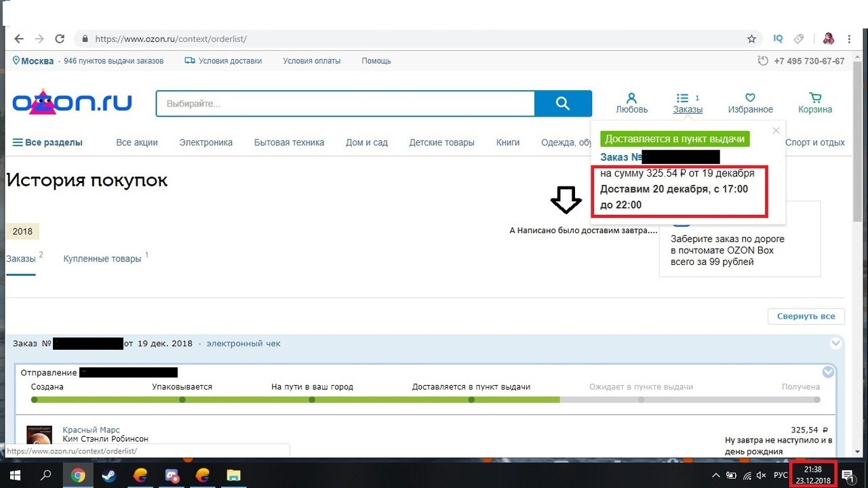Screen dimensions: 868x488
Task: Open the IQ browser extension
Action: [x=778, y=39]
